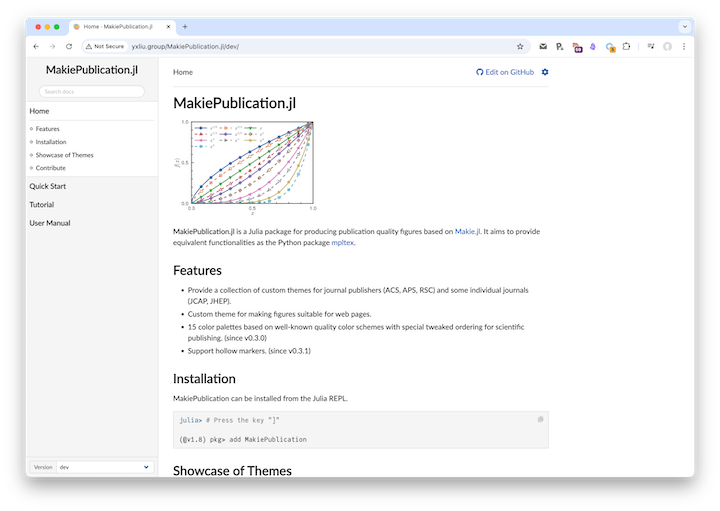The height and width of the screenshot is (511, 720).
Task: Open Quick Start in sidebar
Action: click(x=48, y=186)
